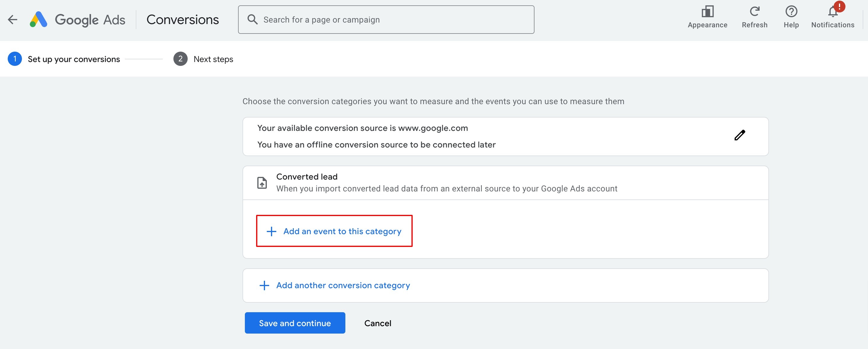Click the red notification alert badge
The width and height of the screenshot is (868, 349).
click(839, 7)
